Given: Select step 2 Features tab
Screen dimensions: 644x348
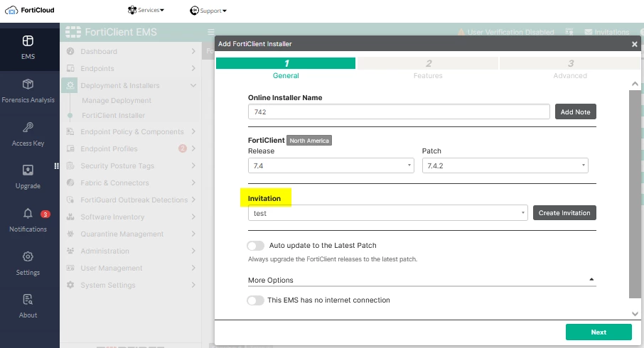Looking at the screenshot, I should pos(428,68).
